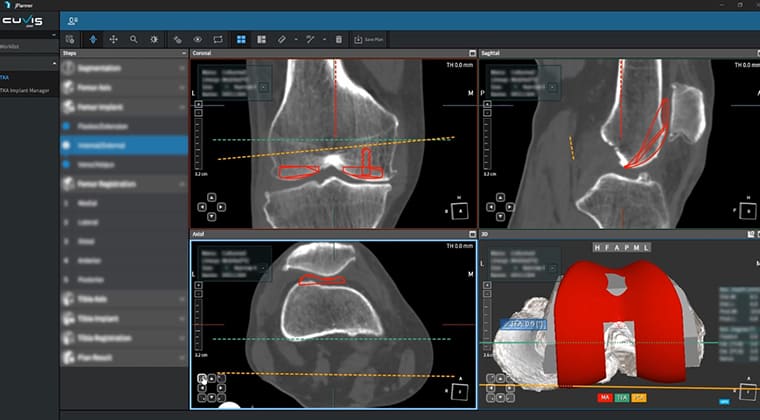Click the 2x2 grid layout icon
760x420 pixels.
pos(241,39)
